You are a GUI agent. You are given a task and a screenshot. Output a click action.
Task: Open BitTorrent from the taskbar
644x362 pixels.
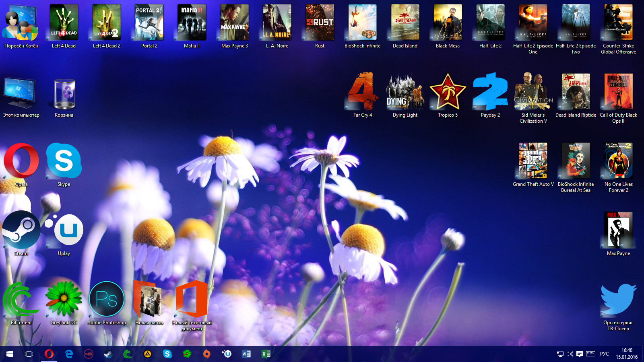128,354
